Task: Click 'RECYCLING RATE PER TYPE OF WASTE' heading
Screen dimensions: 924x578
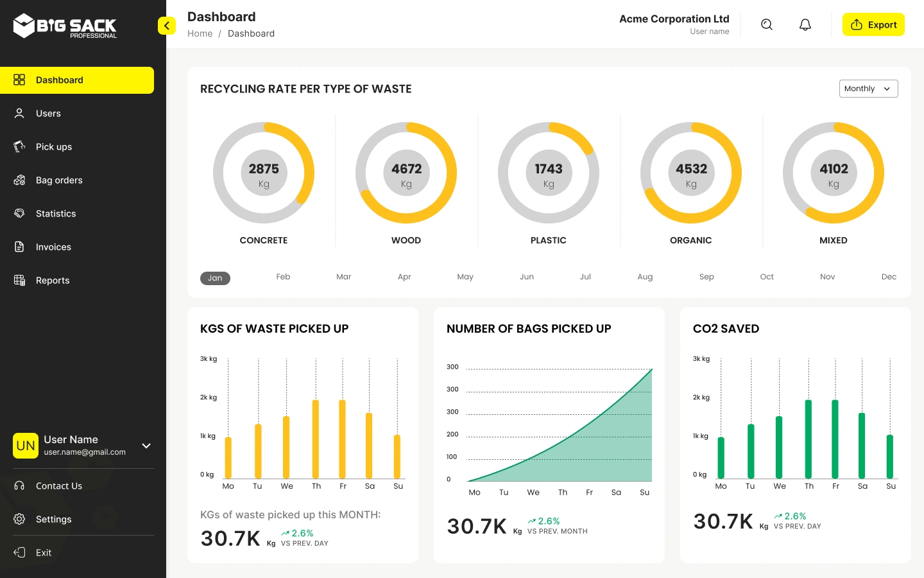Action: [306, 89]
